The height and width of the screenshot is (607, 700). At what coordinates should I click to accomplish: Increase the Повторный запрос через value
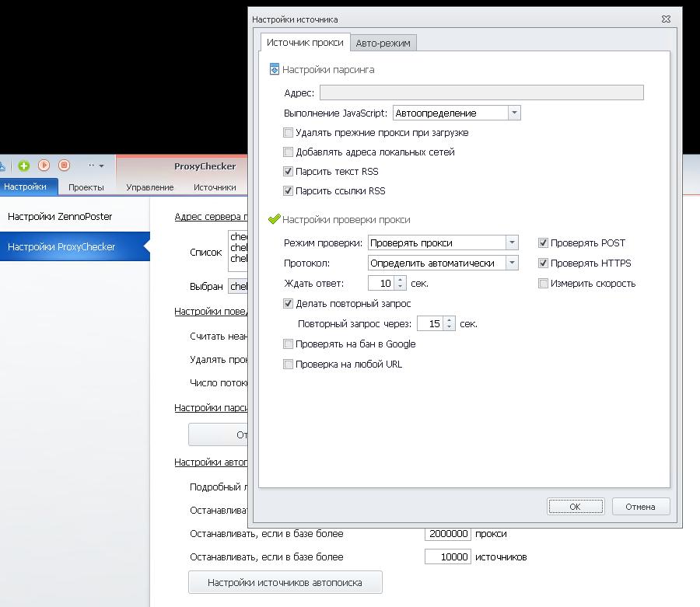click(449, 320)
